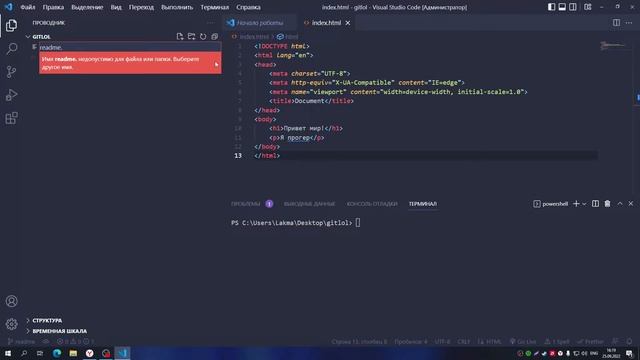Split the editor to the right

point(616,23)
